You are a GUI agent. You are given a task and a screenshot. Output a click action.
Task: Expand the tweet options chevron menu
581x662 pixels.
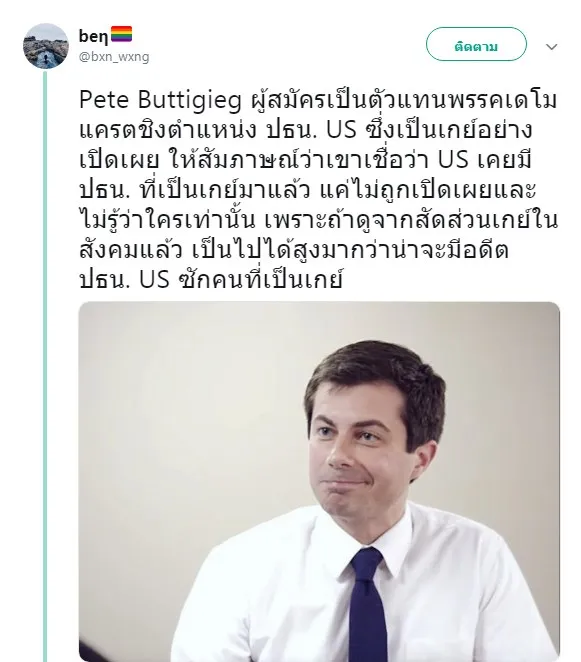[551, 46]
